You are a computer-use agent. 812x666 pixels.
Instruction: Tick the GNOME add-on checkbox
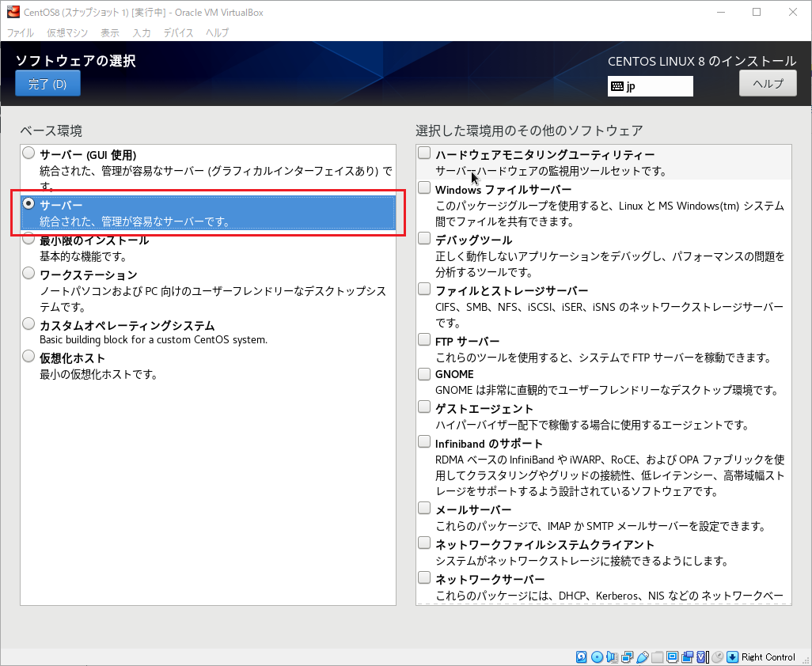424,373
